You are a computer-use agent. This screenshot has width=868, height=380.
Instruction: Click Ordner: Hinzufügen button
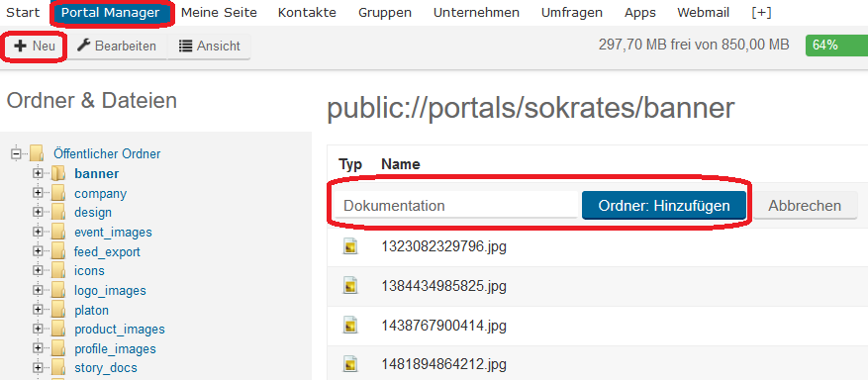pos(664,206)
